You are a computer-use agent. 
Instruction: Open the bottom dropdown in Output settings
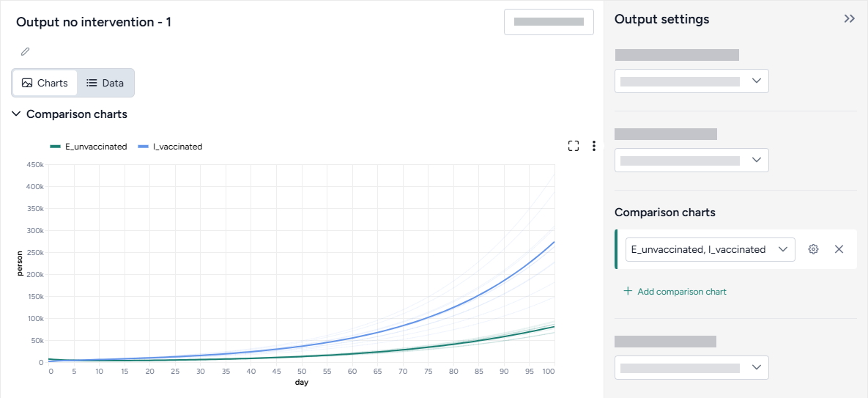tap(691, 368)
